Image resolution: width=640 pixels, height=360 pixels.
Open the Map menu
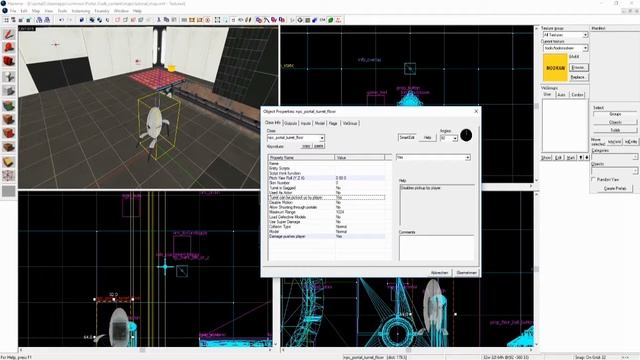pos(36,11)
